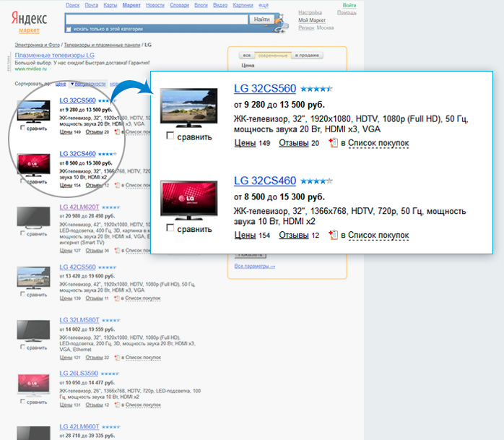504x440 pixels.
Task: Open Картинки in top navigation
Action: point(243,5)
